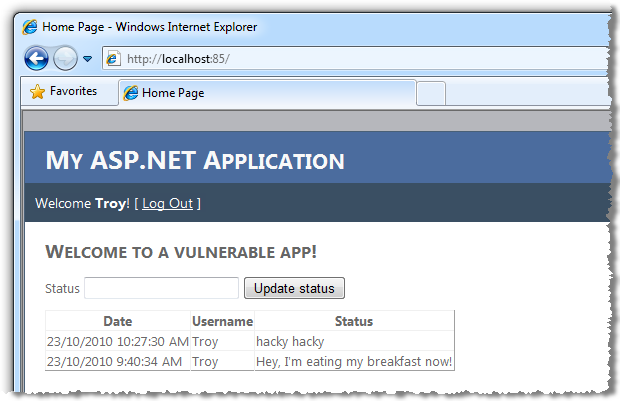Click the IE icon on Home Page tab
Image resolution: width=620 pixels, height=401 pixels.
tap(130, 93)
